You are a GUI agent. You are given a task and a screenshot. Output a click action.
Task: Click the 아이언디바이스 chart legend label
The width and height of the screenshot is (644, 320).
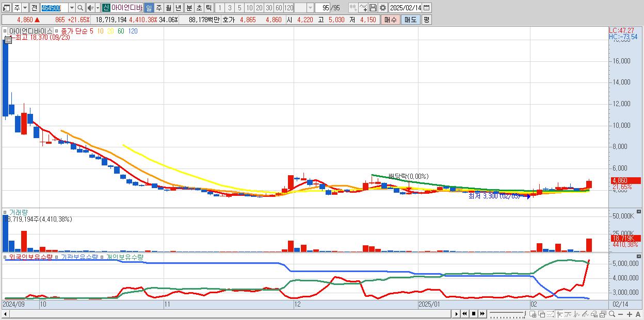[30, 31]
